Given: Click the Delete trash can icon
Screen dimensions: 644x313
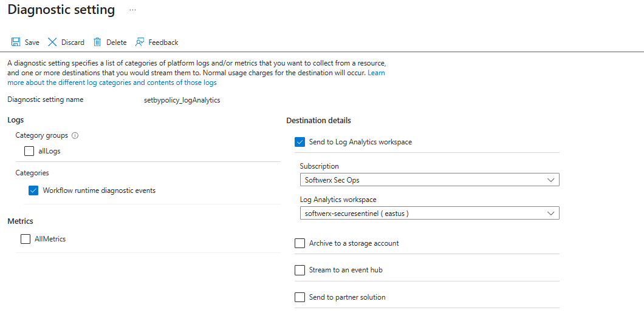Looking at the screenshot, I should [97, 42].
